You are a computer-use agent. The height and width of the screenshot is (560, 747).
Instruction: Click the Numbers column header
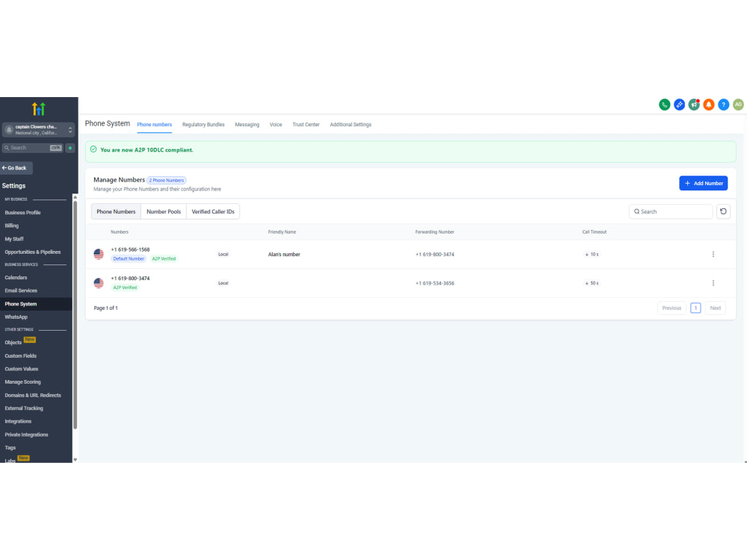coord(120,232)
